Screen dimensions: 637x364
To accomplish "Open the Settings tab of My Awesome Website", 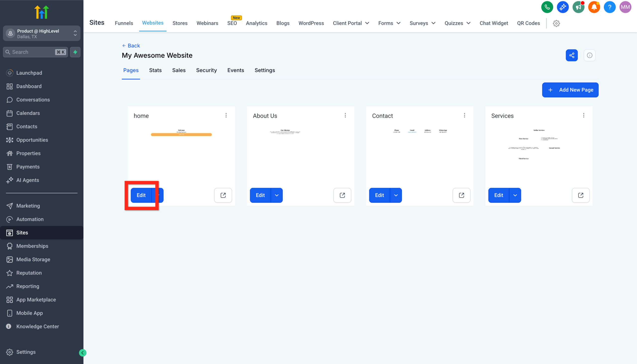I will (265, 70).
